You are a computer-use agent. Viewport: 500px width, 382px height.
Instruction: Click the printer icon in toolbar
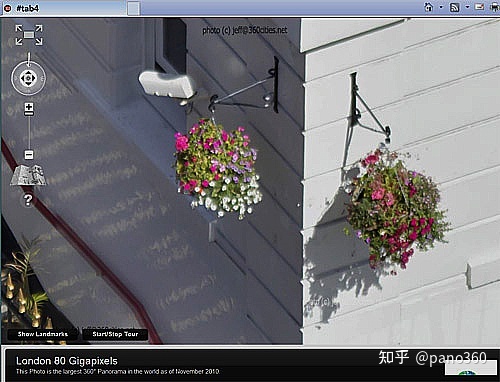click(x=495, y=7)
